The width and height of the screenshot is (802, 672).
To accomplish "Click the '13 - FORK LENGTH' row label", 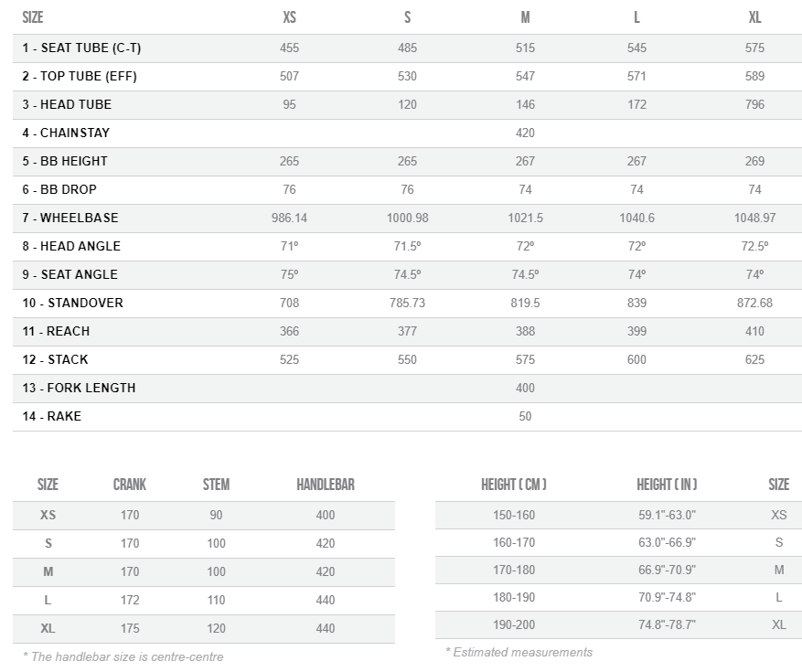I will click(x=79, y=388).
